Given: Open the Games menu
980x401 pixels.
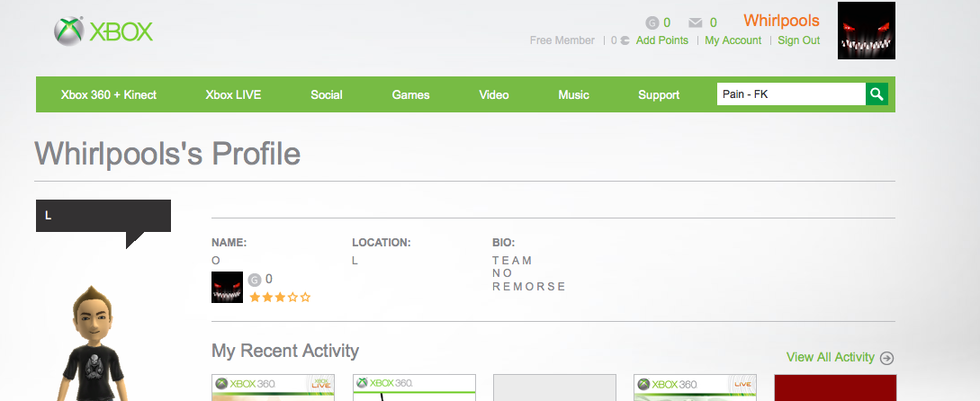Looking at the screenshot, I should (410, 95).
